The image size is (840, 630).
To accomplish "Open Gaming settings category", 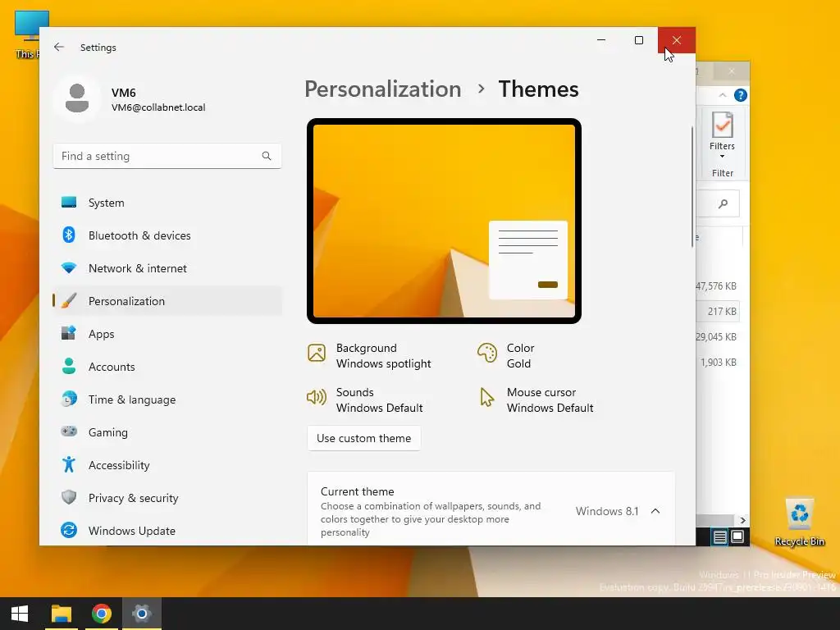I will click(x=167, y=432).
